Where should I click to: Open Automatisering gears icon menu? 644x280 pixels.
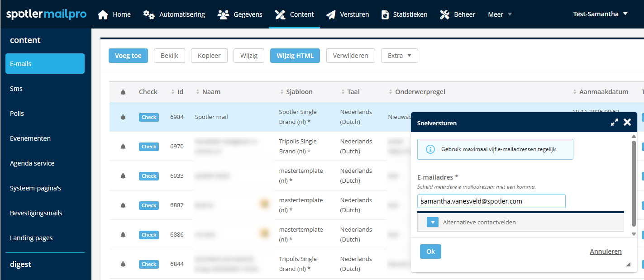[x=149, y=14]
